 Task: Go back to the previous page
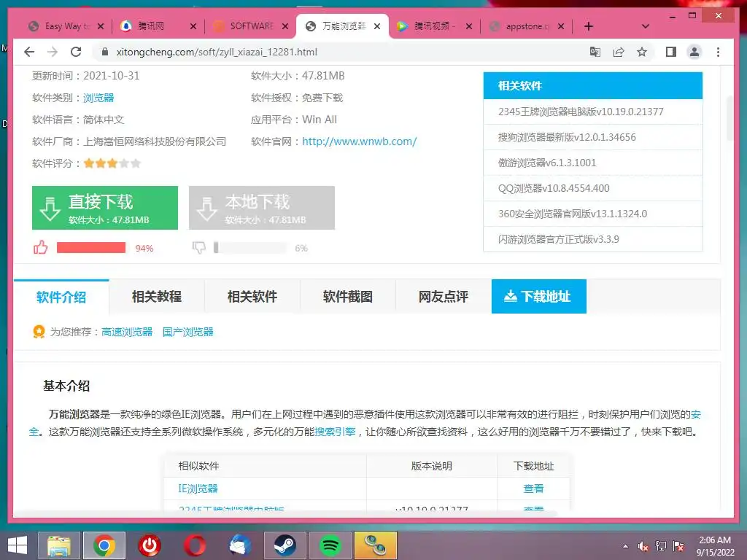[29, 52]
